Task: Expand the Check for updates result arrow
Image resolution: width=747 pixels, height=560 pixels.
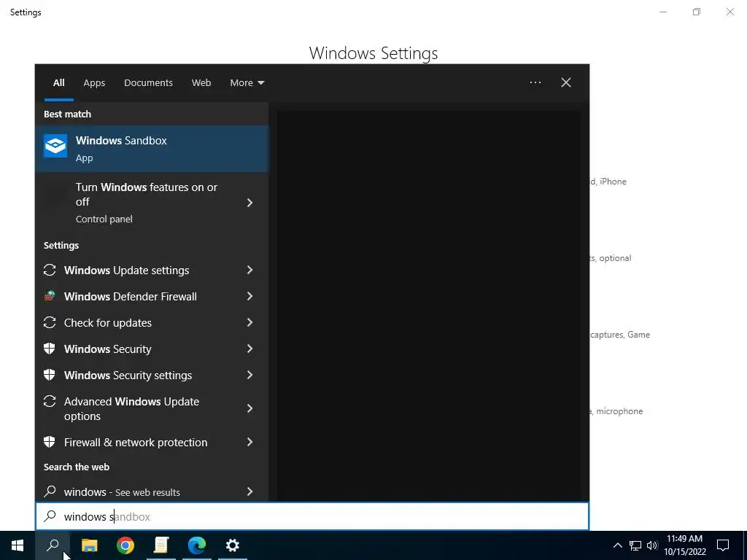Action: (249, 322)
